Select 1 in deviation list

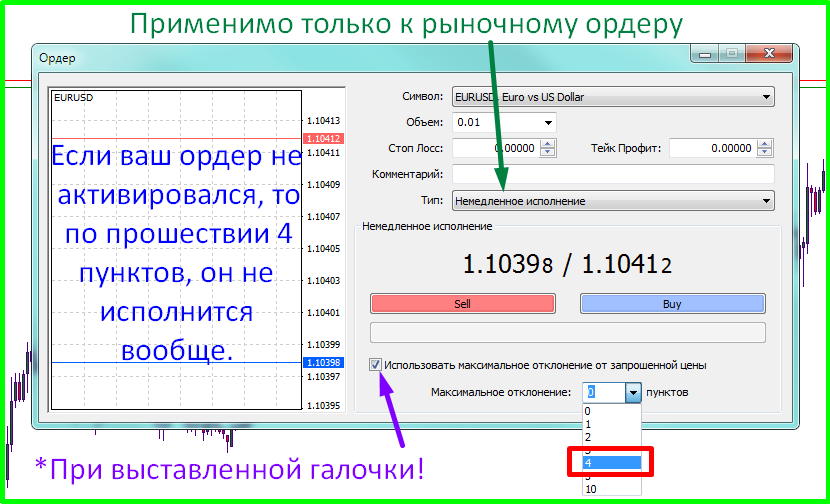coord(612,424)
